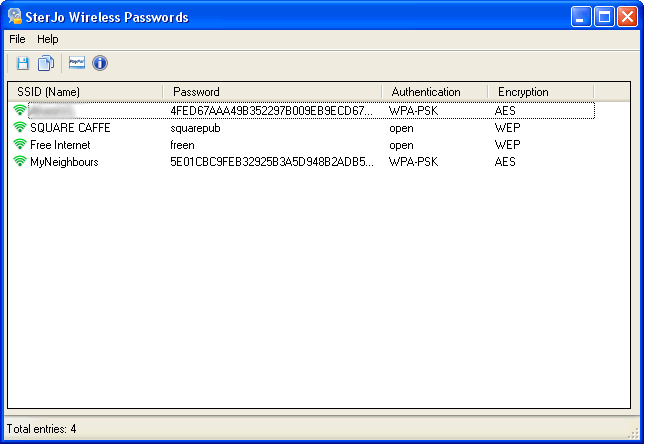The height and width of the screenshot is (445, 645).
Task: Click AES encryption in the 4FED67 row
Action: [505, 111]
